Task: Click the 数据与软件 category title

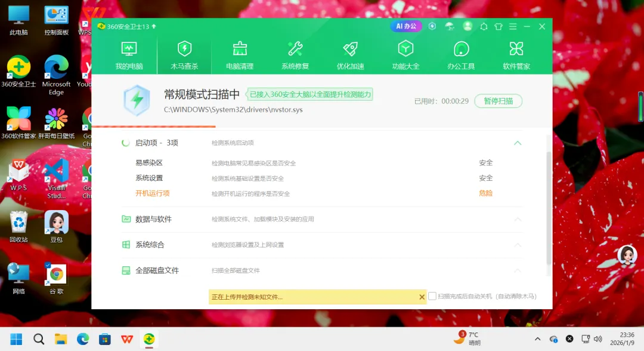Action: tap(154, 219)
